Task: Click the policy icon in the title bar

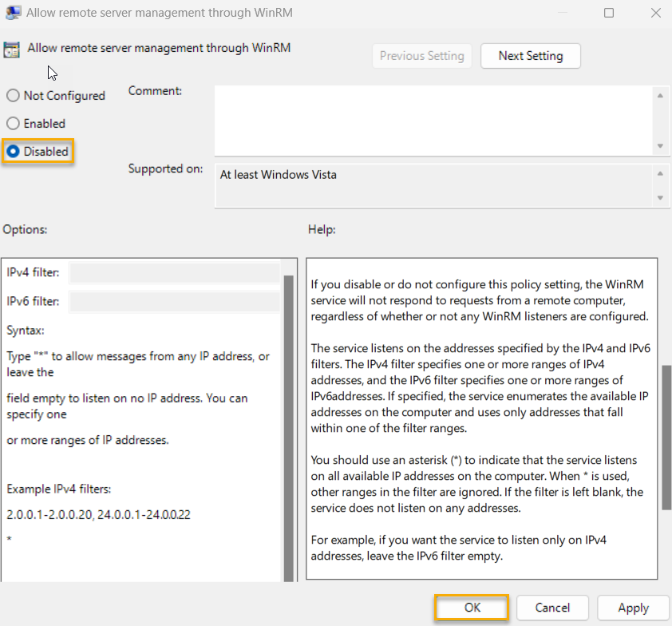Action: 12,12
